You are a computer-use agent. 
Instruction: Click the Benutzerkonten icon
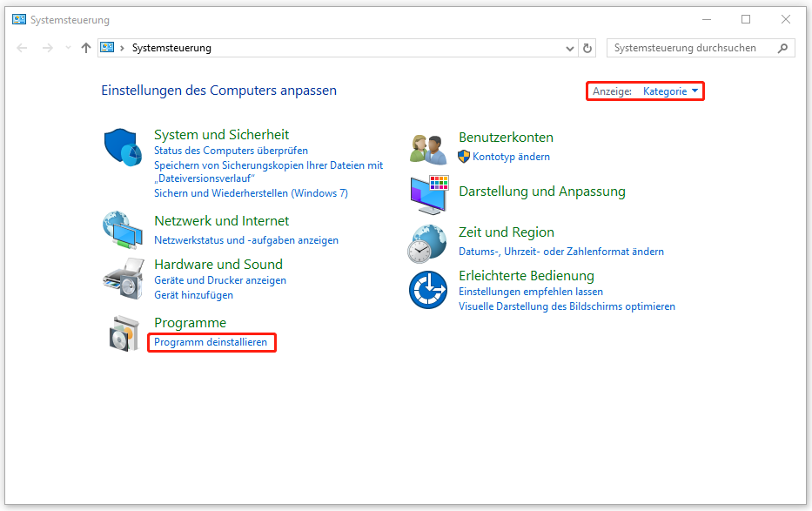(x=426, y=148)
